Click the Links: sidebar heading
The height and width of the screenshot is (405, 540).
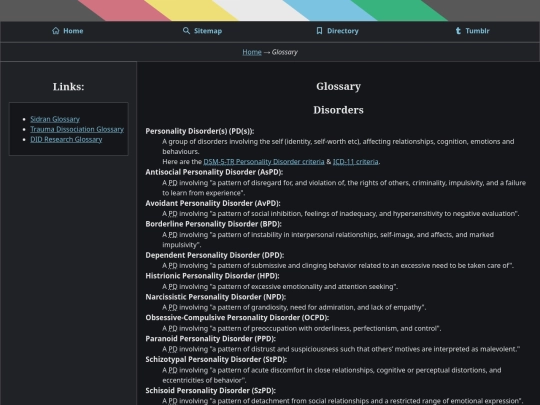point(69,86)
